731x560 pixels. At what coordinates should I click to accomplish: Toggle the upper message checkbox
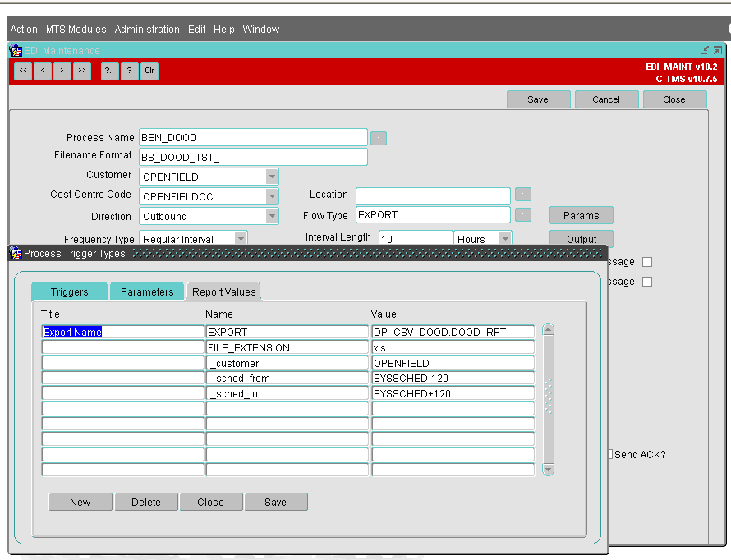point(647,262)
